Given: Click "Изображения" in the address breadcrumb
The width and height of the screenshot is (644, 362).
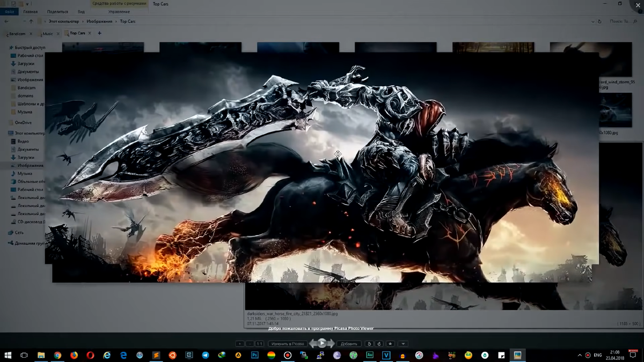Looking at the screenshot, I should coord(100,21).
